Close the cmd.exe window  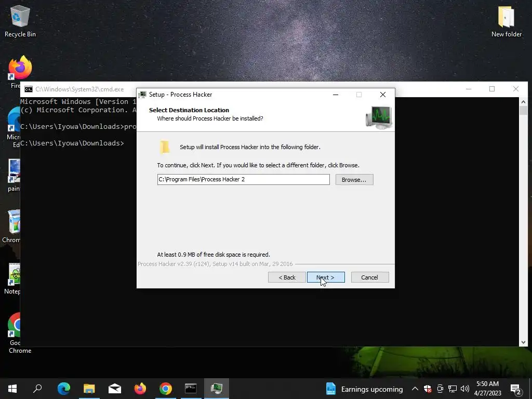(x=516, y=89)
